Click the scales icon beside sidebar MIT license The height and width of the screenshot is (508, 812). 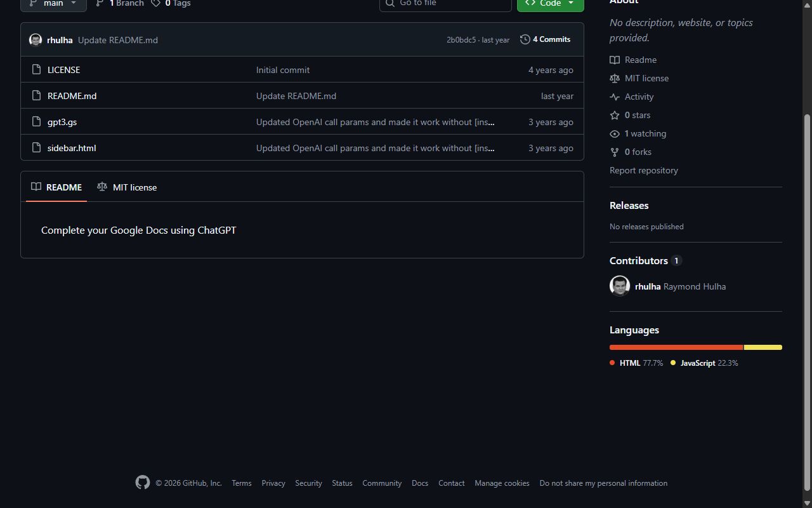pyautogui.click(x=615, y=78)
